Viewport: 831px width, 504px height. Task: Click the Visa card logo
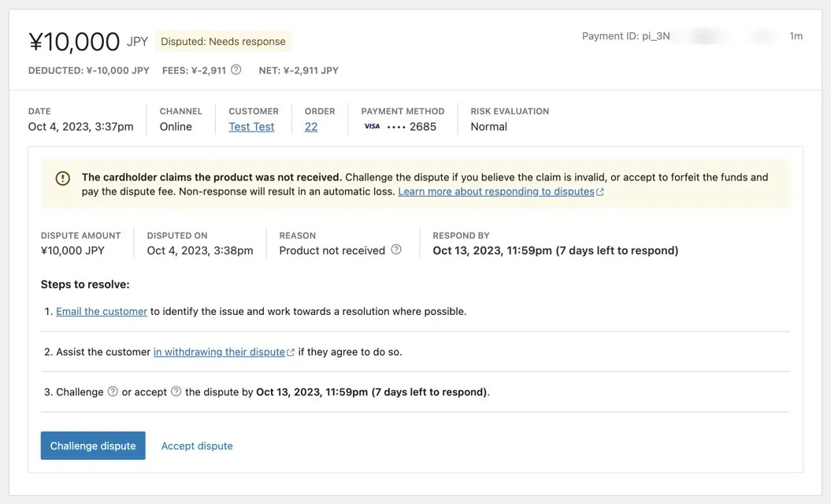(x=372, y=127)
